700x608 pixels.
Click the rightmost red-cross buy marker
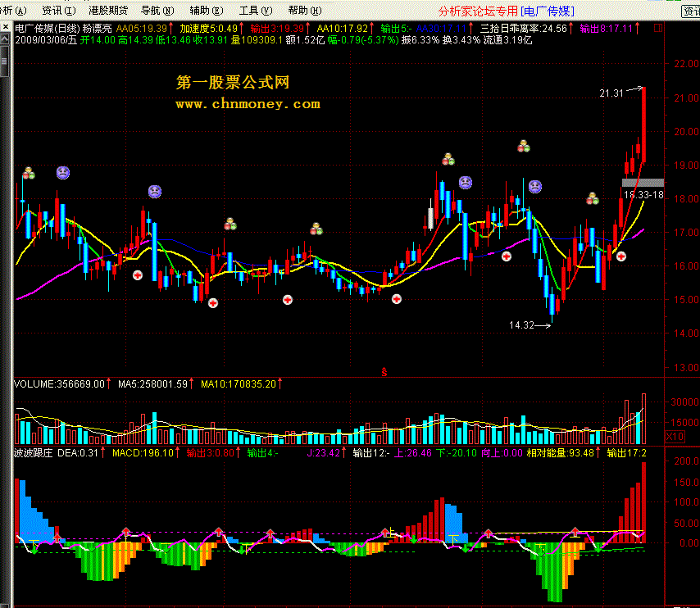[621, 256]
